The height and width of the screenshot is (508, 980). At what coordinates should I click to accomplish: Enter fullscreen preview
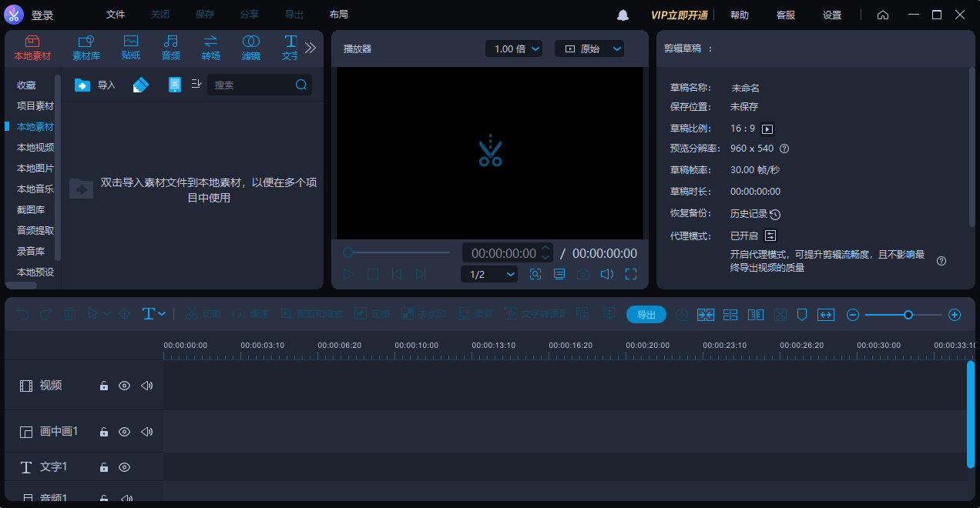(631, 274)
